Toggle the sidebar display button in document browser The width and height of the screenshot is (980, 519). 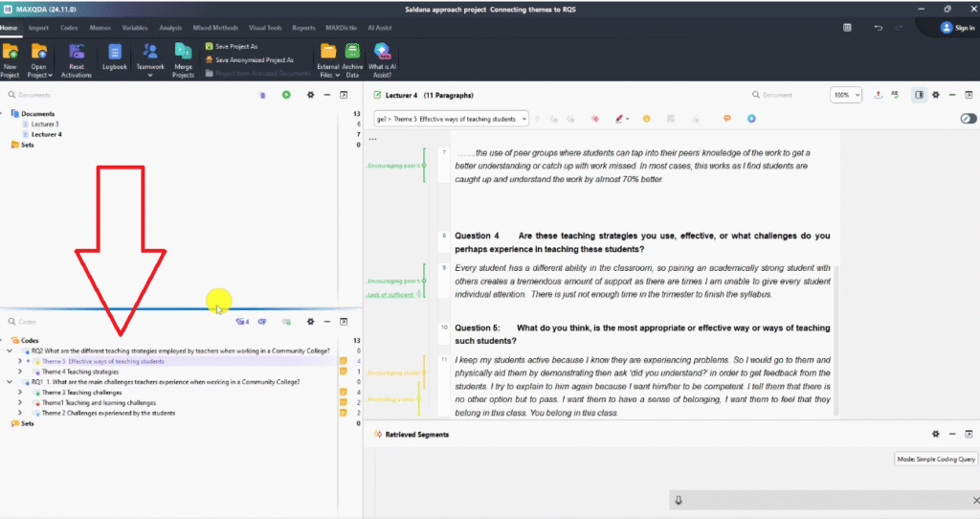point(919,95)
